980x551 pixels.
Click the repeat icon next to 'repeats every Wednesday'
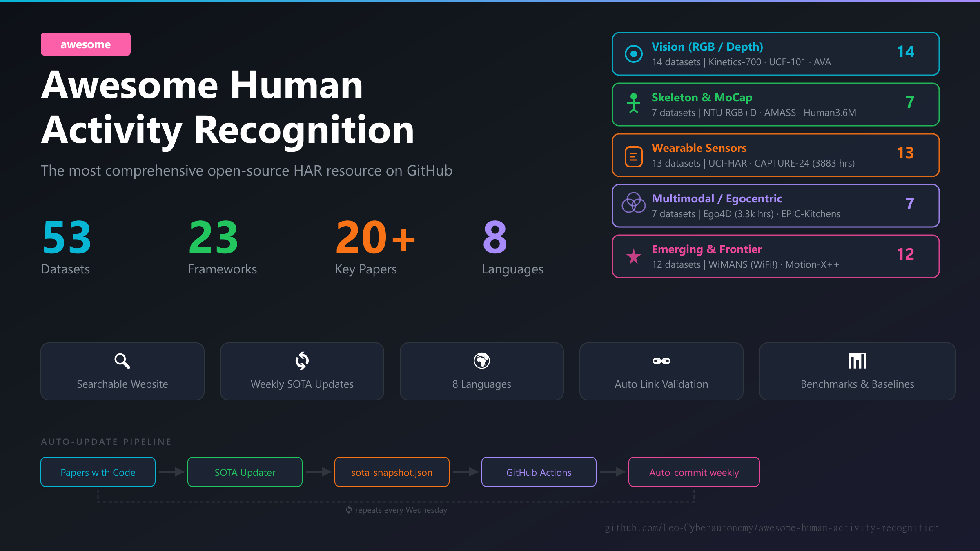point(349,510)
